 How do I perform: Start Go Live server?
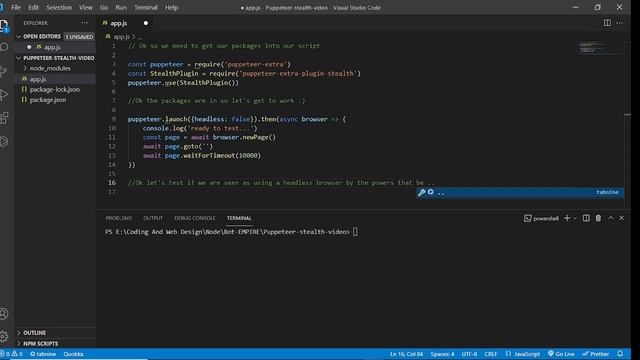(x=561, y=354)
